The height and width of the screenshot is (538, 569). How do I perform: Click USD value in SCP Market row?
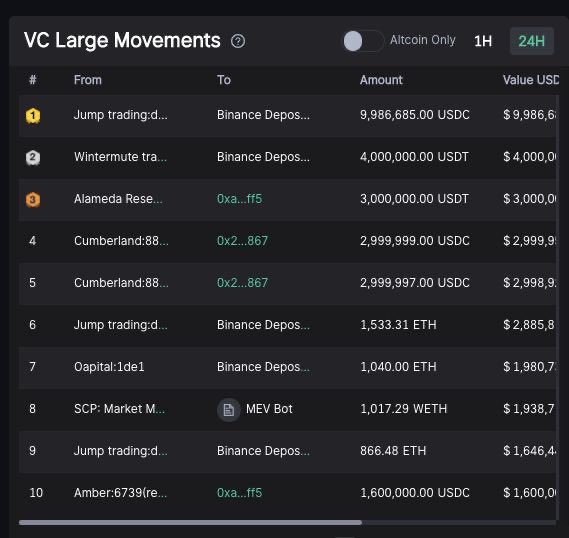[529, 409]
